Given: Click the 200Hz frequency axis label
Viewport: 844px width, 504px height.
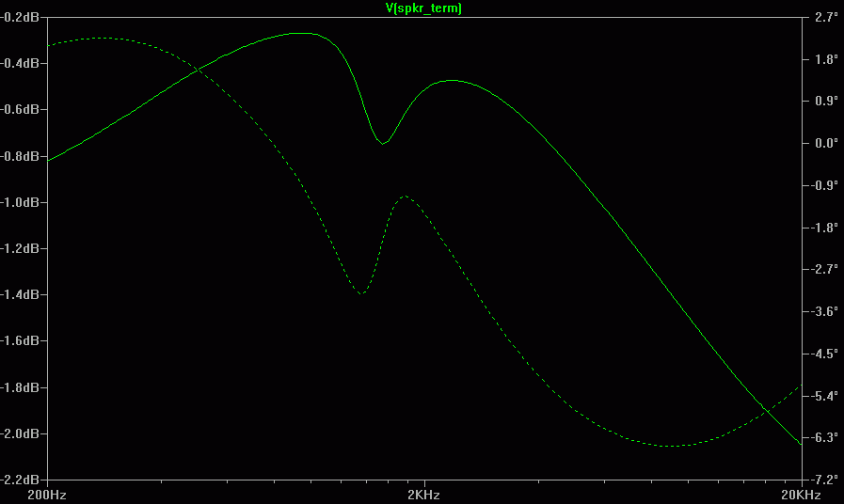Looking at the screenshot, I should pos(47,495).
